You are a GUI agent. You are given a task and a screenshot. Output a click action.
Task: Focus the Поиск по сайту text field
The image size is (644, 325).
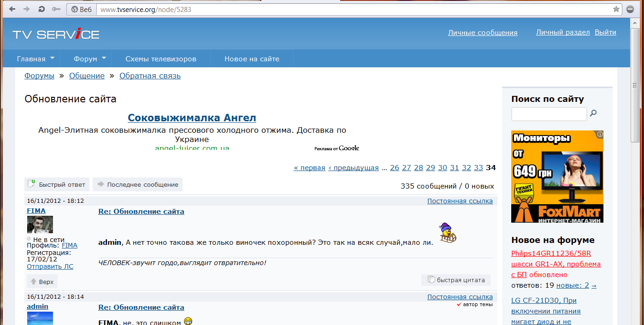[x=549, y=114]
